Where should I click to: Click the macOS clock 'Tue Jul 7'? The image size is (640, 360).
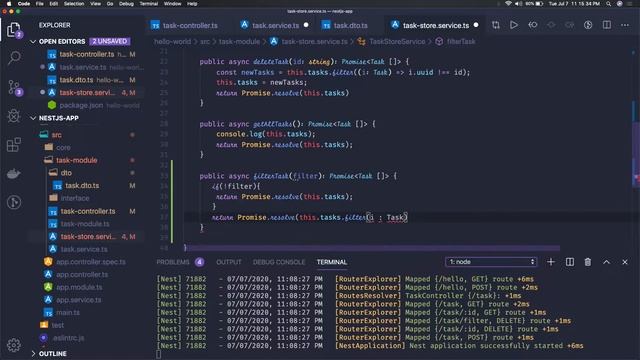tap(574, 4)
